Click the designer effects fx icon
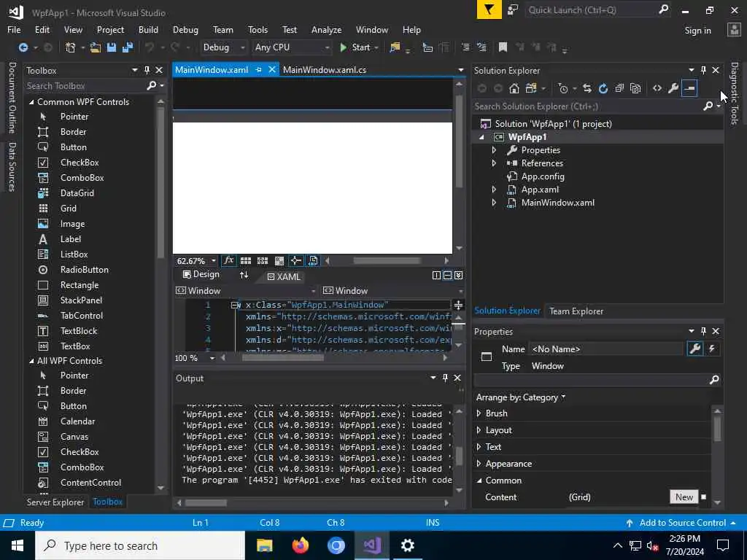The width and height of the screenshot is (747, 560). (228, 260)
